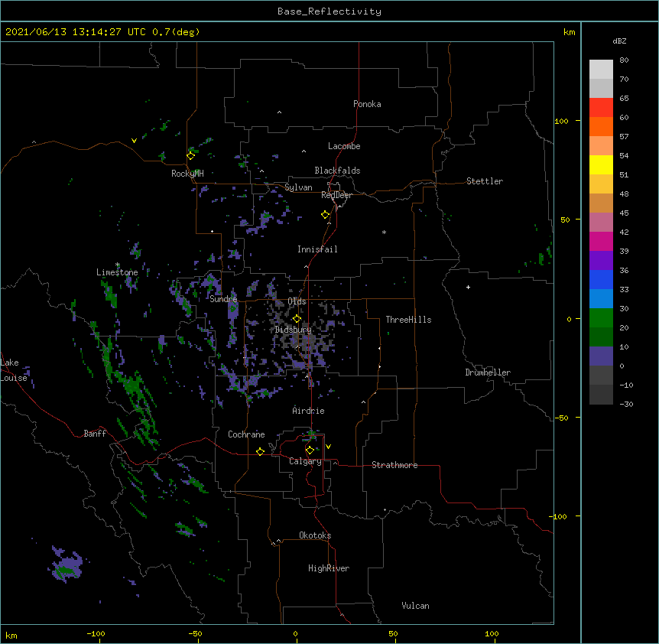Click the yellow diamond marker above Calgary label

310,450
